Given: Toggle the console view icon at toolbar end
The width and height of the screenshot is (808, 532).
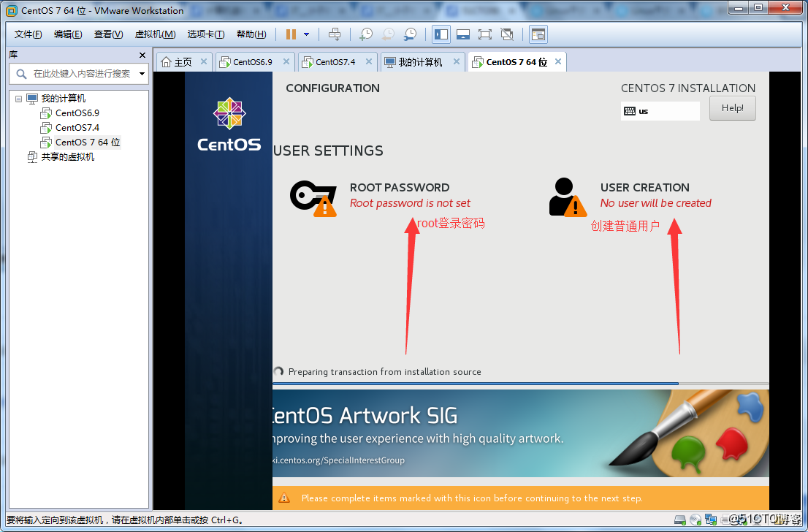Looking at the screenshot, I should click(538, 34).
